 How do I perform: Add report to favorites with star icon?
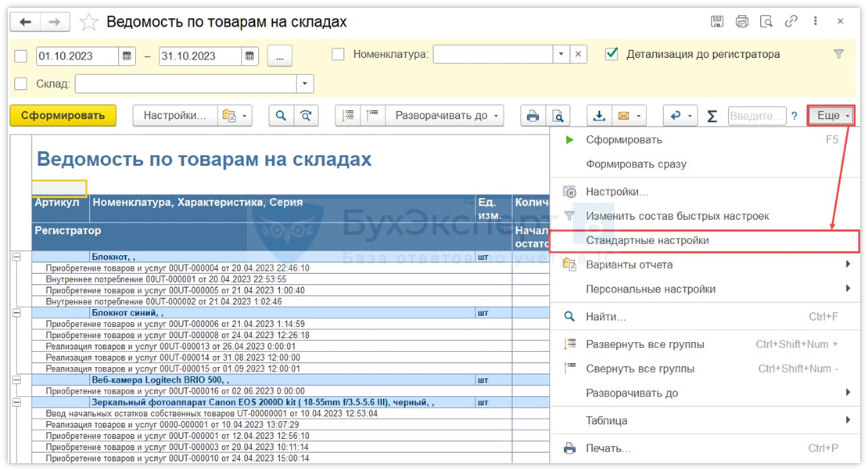point(88,22)
